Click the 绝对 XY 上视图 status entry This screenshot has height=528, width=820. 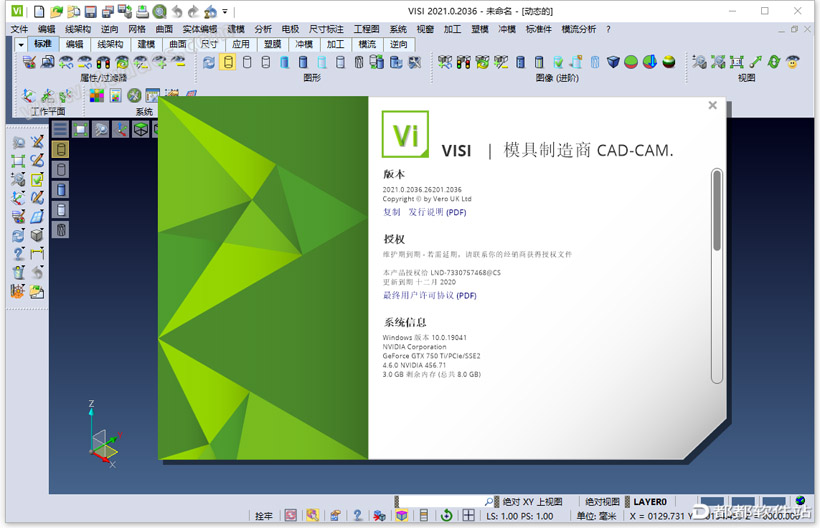coord(532,502)
